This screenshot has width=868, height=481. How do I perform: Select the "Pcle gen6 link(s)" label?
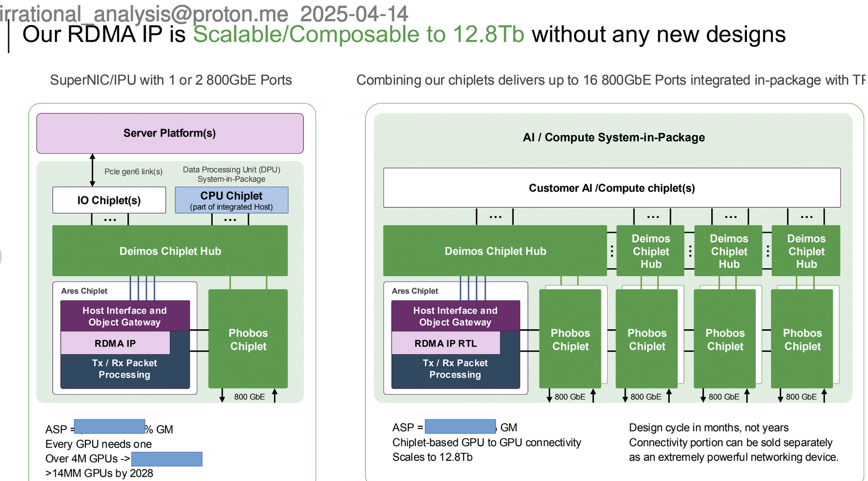(x=133, y=171)
